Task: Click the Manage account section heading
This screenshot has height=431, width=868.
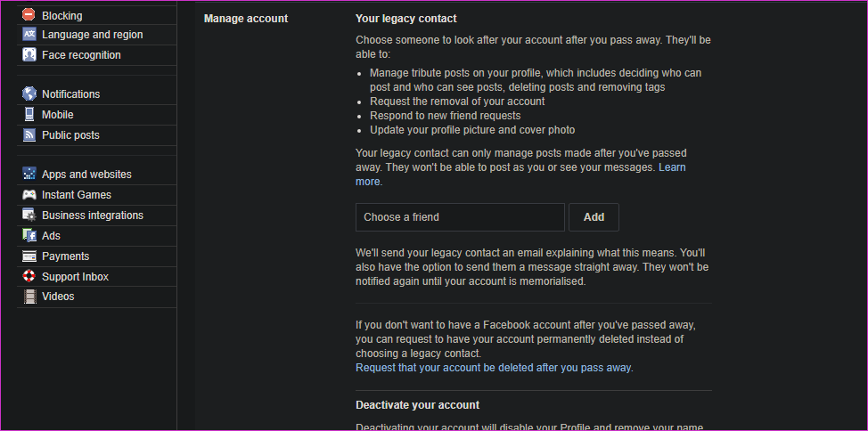Action: 246,19
